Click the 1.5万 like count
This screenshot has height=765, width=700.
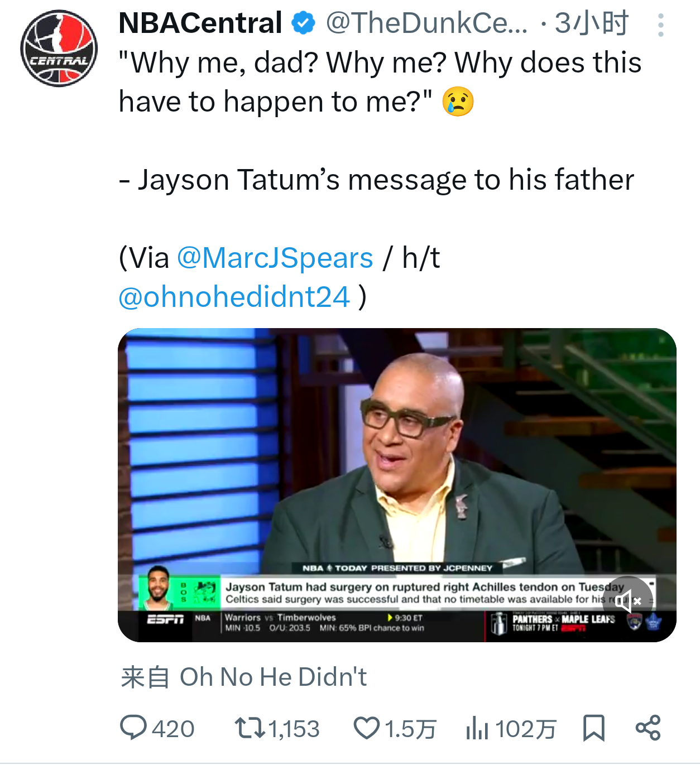coord(410,729)
